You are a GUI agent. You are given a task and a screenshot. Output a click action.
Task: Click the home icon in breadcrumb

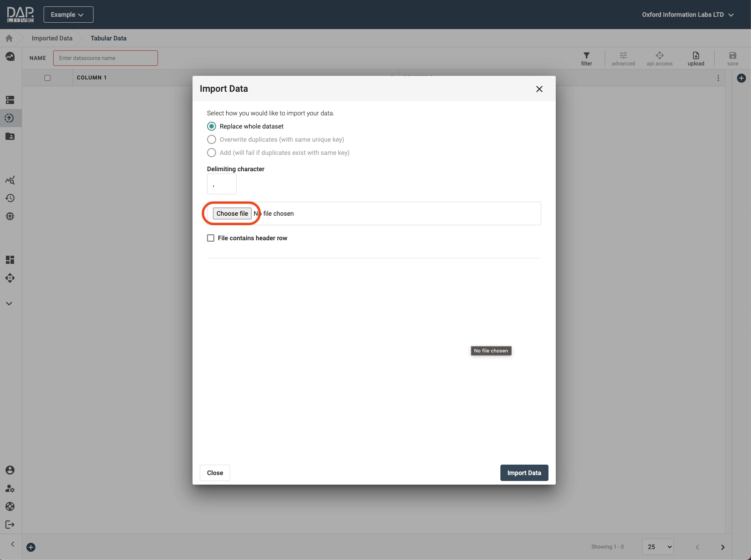pos(9,38)
